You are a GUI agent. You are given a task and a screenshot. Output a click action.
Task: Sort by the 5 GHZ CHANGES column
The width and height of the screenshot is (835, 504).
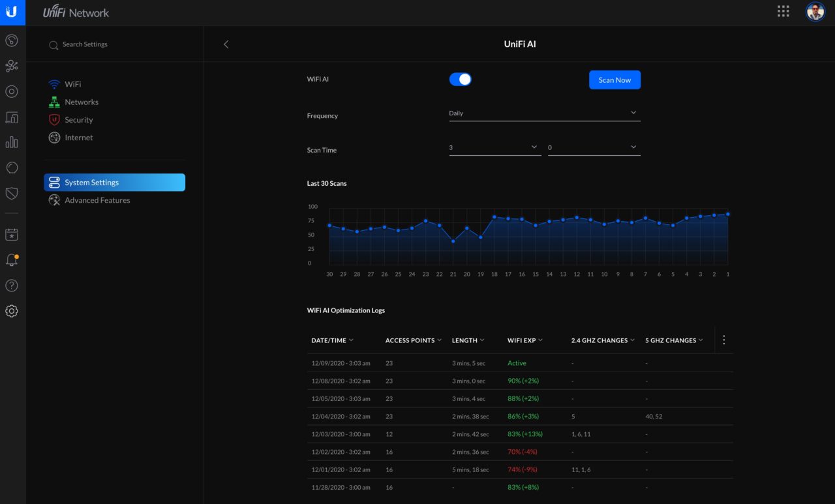pos(675,340)
